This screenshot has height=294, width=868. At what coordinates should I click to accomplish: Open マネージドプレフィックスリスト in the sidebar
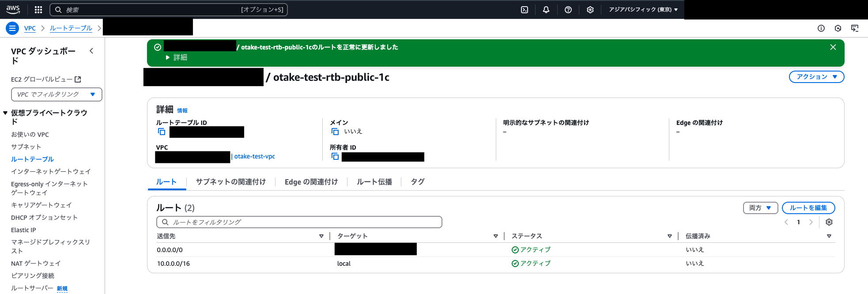pyautogui.click(x=50, y=246)
